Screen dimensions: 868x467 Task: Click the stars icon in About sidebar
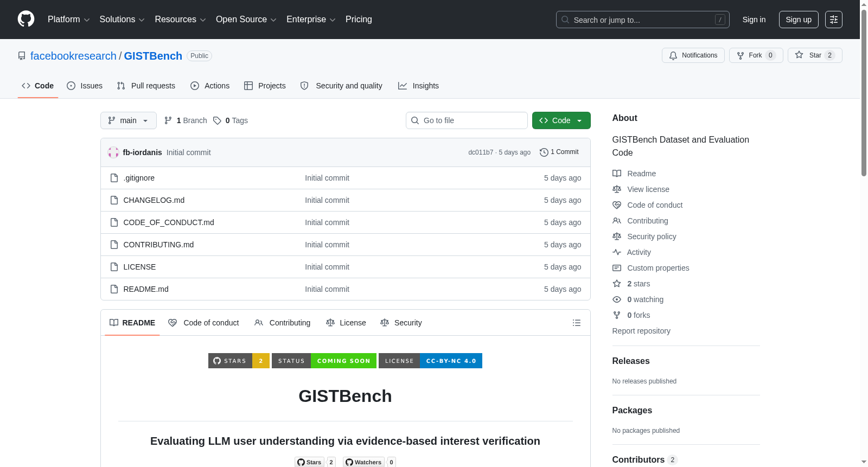point(617,284)
